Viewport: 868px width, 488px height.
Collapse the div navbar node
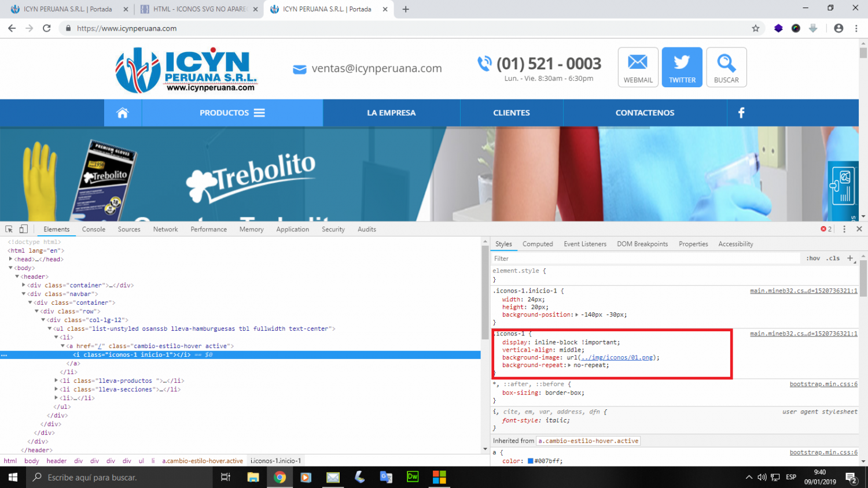click(x=23, y=294)
